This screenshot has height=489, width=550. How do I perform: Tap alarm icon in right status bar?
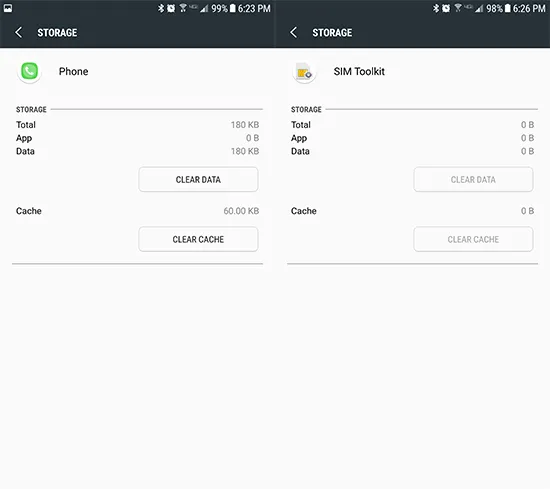(x=446, y=8)
